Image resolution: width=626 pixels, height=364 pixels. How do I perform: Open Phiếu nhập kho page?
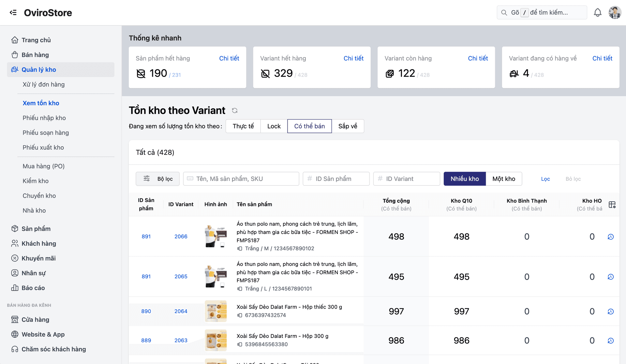(44, 118)
